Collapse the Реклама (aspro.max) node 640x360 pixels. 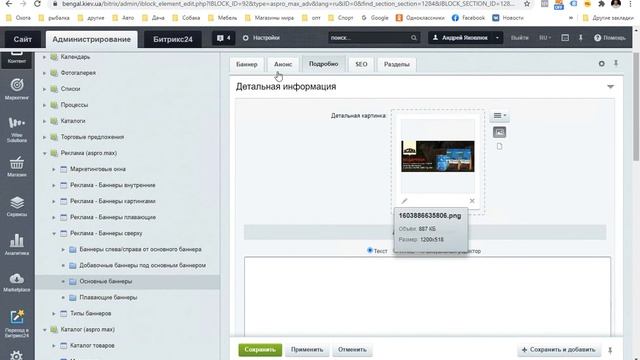pyautogui.click(x=44, y=153)
